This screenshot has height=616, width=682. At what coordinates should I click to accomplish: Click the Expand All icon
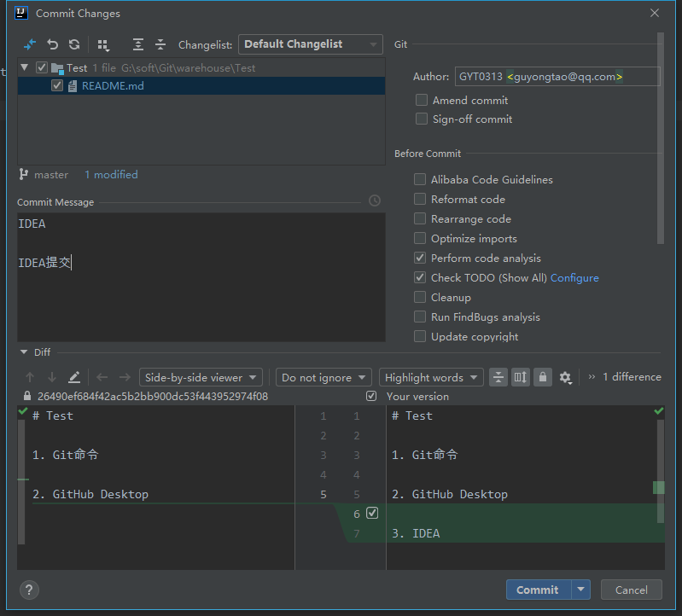(138, 44)
